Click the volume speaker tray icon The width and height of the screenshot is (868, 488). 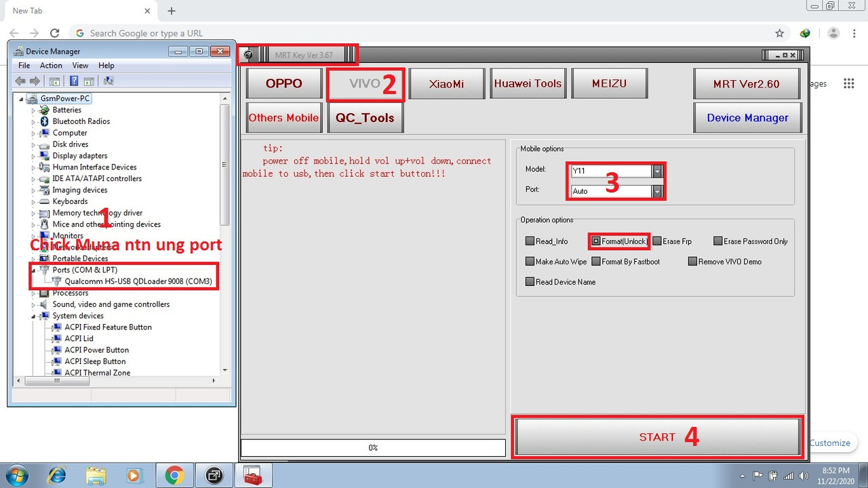tap(804, 475)
